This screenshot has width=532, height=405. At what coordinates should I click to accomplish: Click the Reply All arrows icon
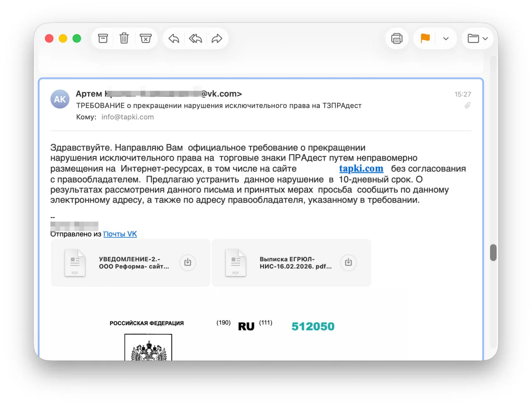coord(195,39)
